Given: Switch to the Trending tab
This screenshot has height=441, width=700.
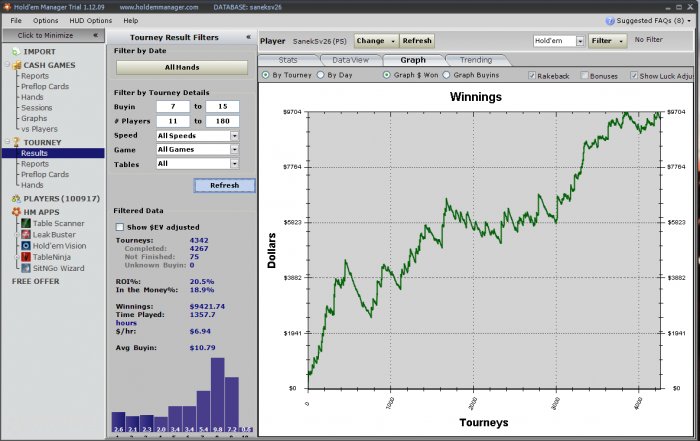Looking at the screenshot, I should coord(476,60).
